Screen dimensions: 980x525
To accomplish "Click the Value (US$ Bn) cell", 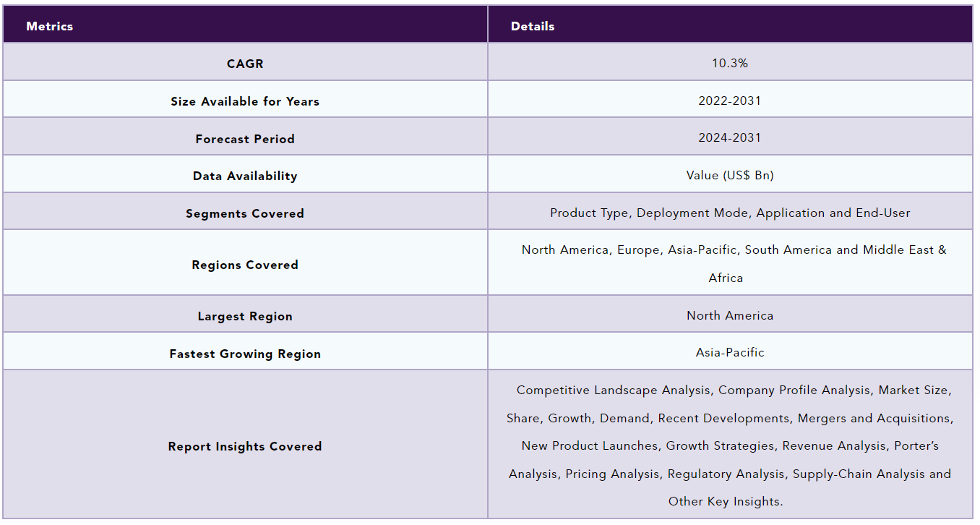I will pos(730,175).
